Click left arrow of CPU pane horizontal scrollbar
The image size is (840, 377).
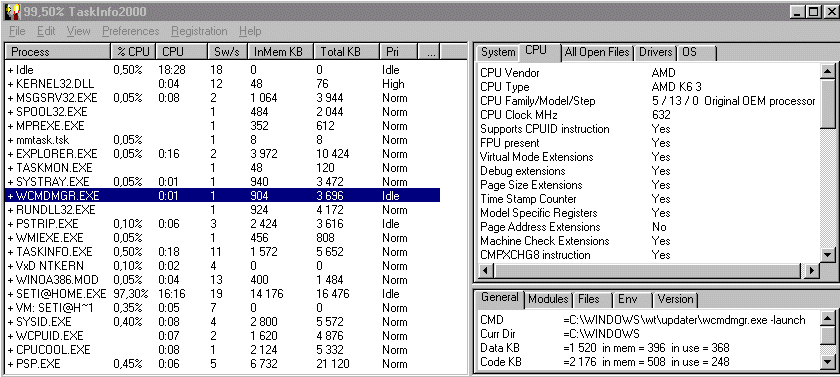pos(485,270)
